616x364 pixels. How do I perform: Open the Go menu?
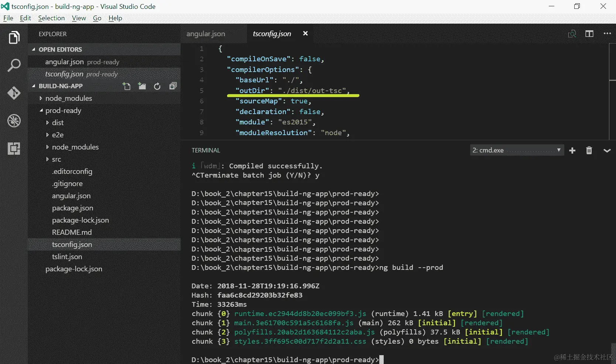pos(97,18)
